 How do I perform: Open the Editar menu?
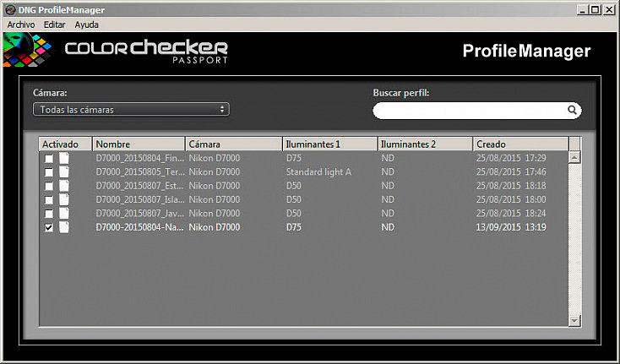[x=55, y=24]
